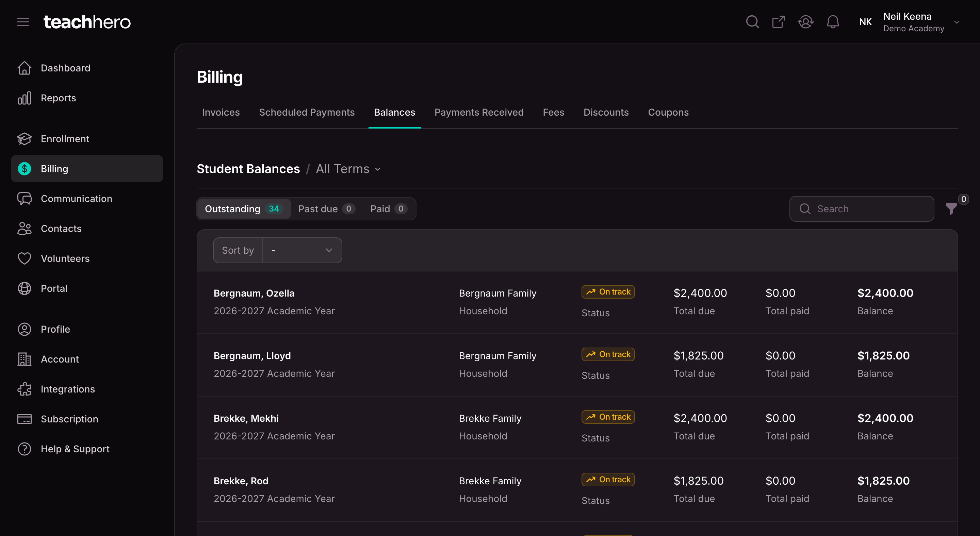Click Brekke Family household for Rod
The image size is (980, 536).
(490, 481)
